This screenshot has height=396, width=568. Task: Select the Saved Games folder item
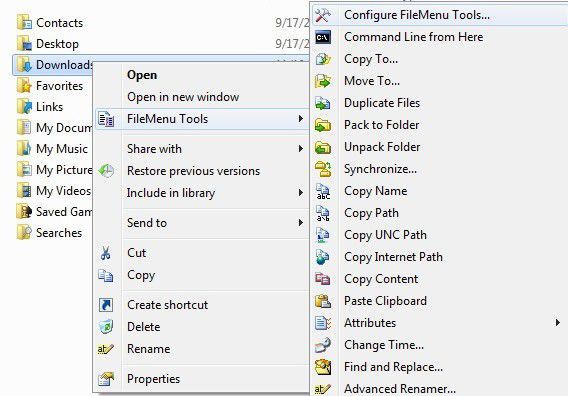tap(54, 212)
